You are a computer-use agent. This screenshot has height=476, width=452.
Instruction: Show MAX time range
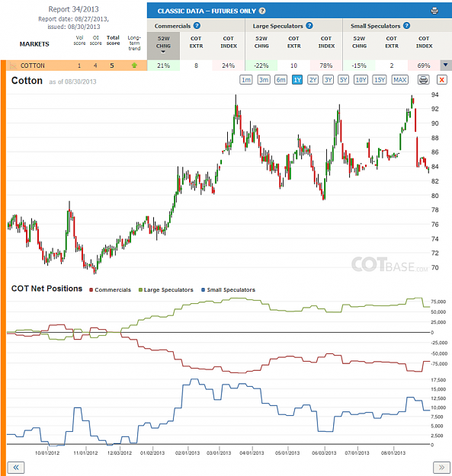point(400,80)
